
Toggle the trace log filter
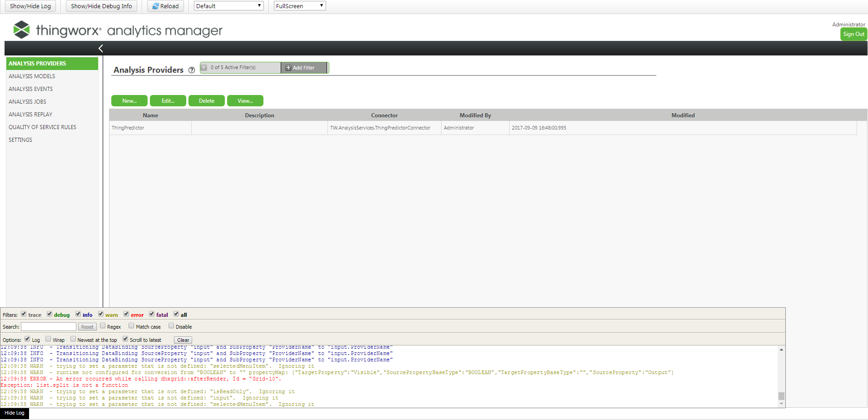tap(24, 314)
